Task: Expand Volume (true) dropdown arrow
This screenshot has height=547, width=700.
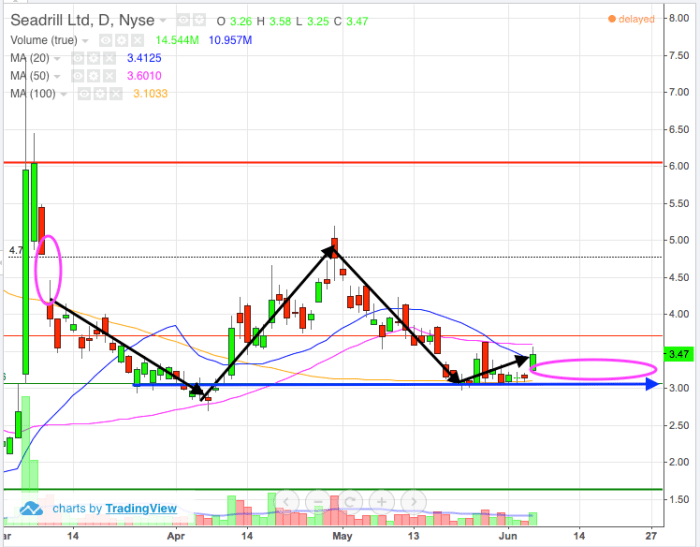Action: [x=85, y=41]
